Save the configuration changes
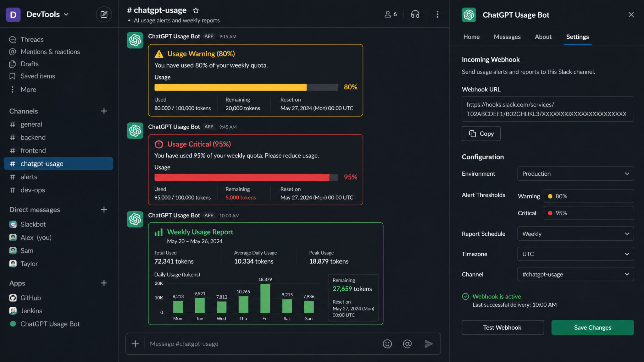This screenshot has height=362, width=644. coord(592,327)
